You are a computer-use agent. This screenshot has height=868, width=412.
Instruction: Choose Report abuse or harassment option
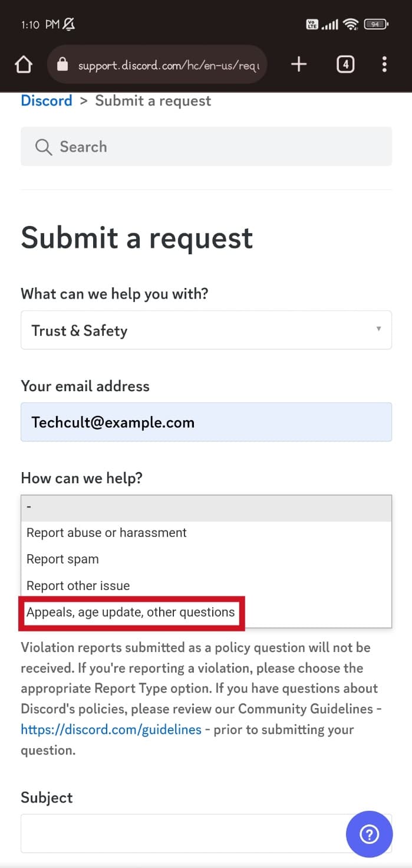[x=107, y=533]
